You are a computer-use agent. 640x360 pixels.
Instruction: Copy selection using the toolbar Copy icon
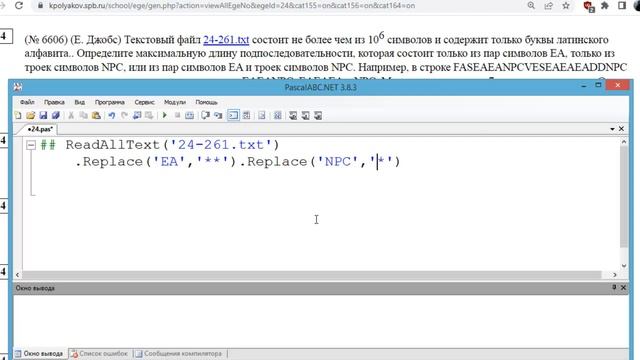pyautogui.click(x=84, y=116)
